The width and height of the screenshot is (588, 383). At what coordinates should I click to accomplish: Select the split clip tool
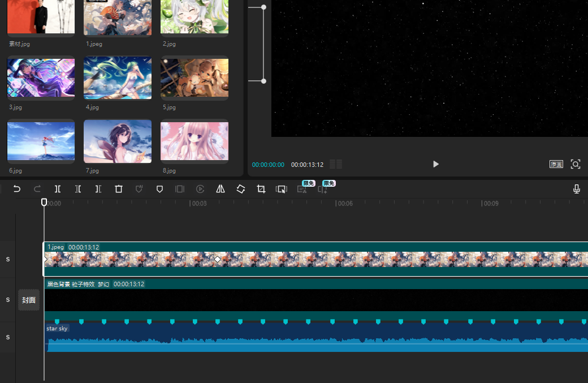click(58, 189)
